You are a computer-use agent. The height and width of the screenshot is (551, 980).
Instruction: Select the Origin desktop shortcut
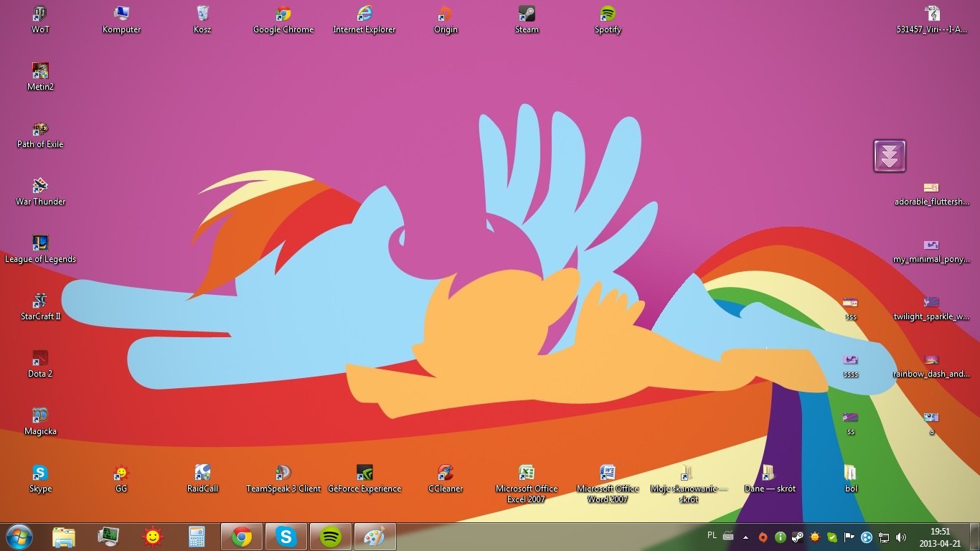point(446,20)
